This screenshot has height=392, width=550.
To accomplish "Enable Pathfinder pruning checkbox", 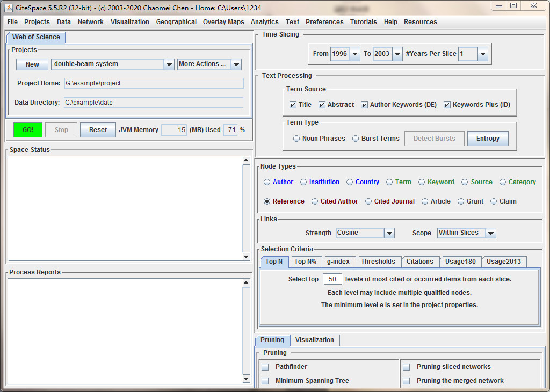I will click(265, 367).
